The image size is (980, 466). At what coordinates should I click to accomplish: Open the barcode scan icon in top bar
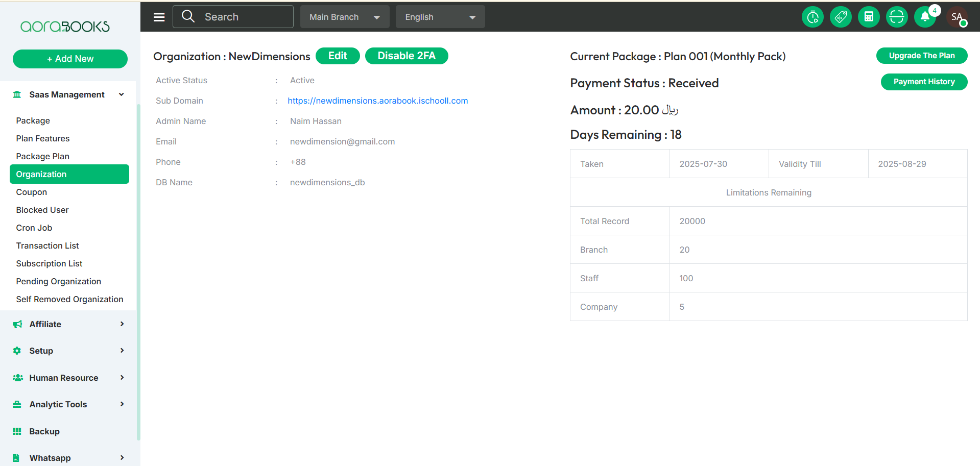tap(897, 17)
